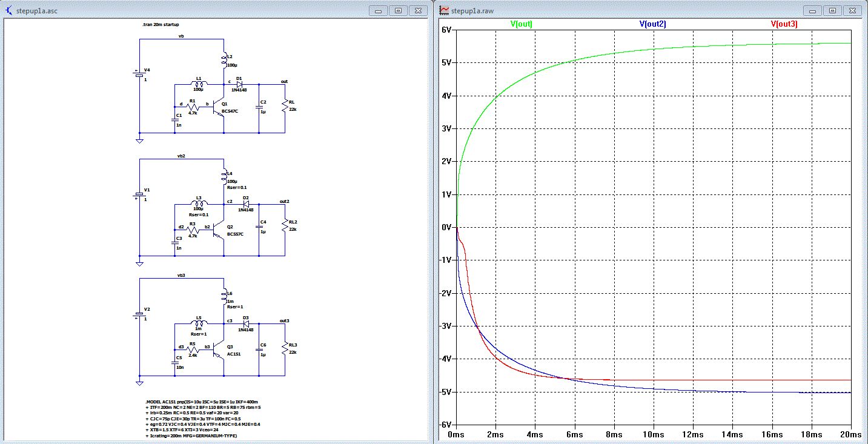Viewport: 868px width, 444px height.
Task: Click the .tran 20m startup directive
Action: [x=160, y=25]
